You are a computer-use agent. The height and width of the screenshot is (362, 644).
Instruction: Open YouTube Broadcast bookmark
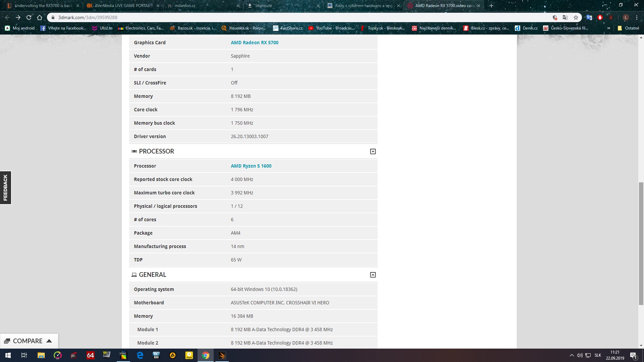[x=331, y=28]
